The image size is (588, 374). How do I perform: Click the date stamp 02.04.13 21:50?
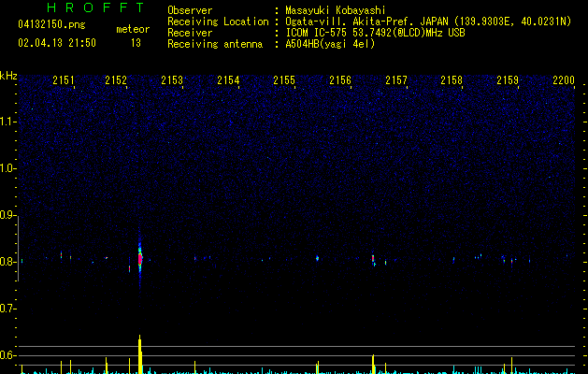click(x=57, y=43)
